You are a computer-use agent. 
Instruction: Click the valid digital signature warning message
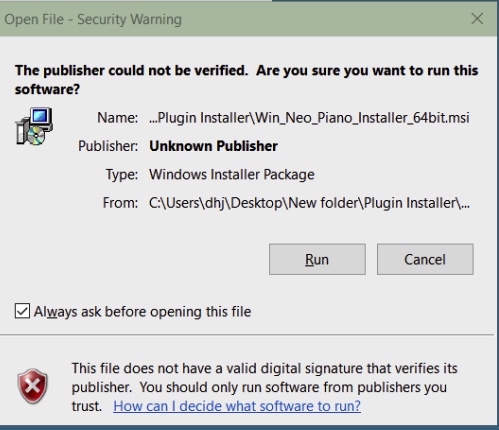click(x=264, y=387)
